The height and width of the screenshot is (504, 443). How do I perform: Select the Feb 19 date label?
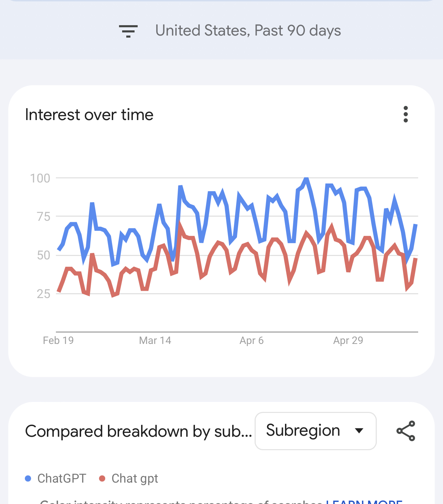coord(58,340)
